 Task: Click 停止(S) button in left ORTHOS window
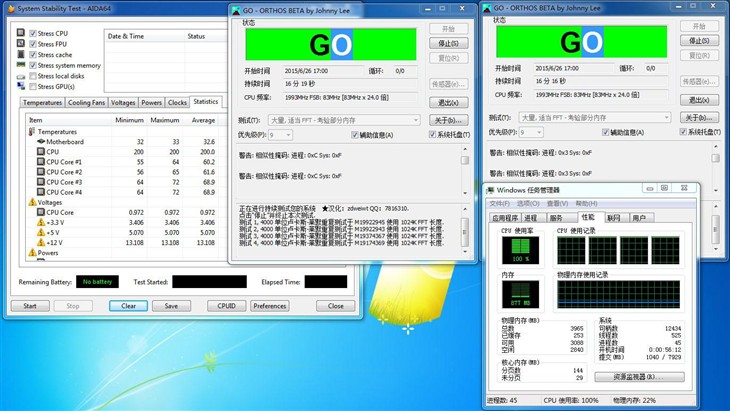(448, 43)
